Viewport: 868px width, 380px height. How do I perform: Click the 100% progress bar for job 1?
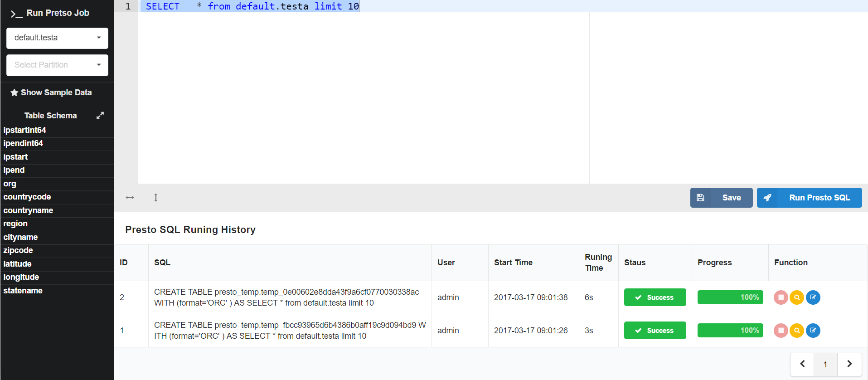coord(730,331)
